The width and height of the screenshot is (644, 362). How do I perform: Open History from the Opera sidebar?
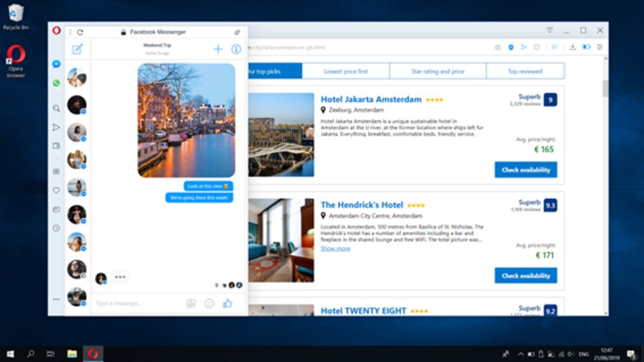pyautogui.click(x=56, y=228)
